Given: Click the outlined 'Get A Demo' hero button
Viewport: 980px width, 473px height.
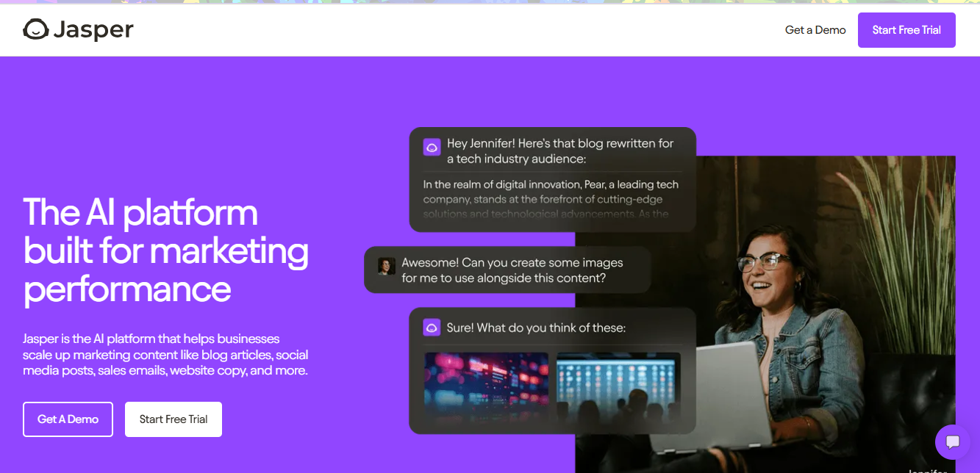Looking at the screenshot, I should coord(68,419).
